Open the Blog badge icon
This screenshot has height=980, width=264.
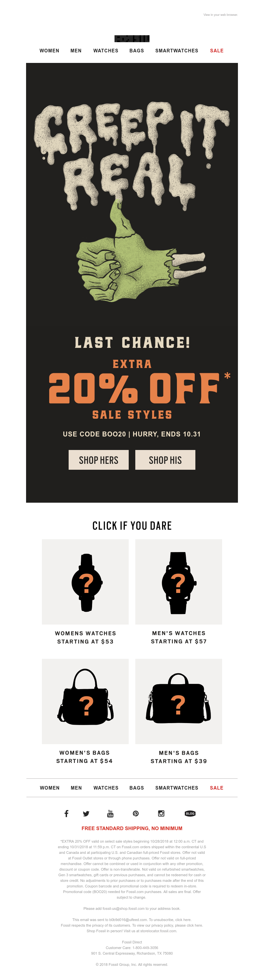pyautogui.click(x=190, y=813)
